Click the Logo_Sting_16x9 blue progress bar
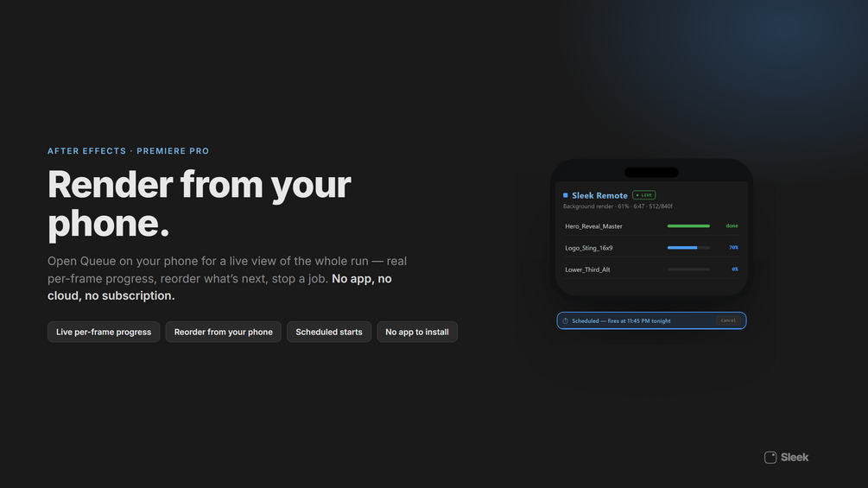 [688, 248]
